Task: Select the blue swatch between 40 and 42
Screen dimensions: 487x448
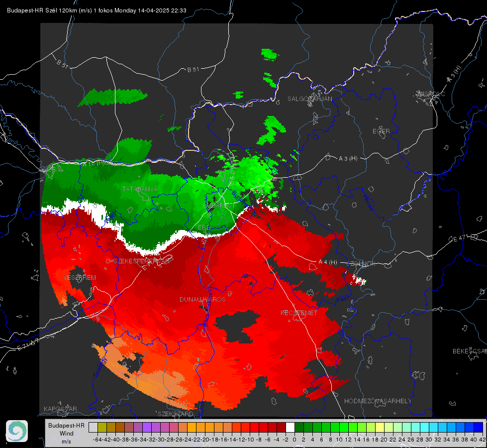Action: click(479, 427)
